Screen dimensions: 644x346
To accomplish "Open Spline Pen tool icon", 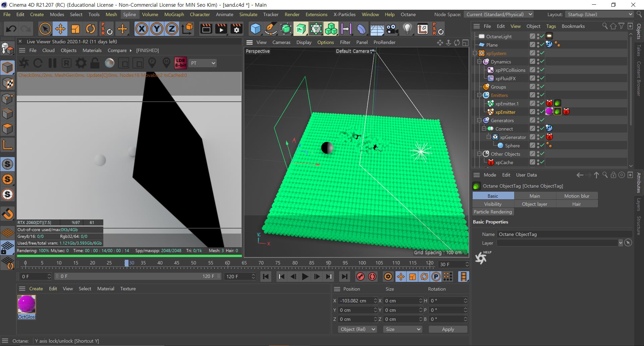I will tap(271, 29).
